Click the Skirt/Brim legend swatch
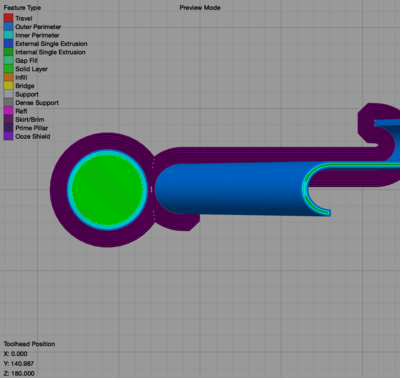400x378 pixels. (8, 119)
